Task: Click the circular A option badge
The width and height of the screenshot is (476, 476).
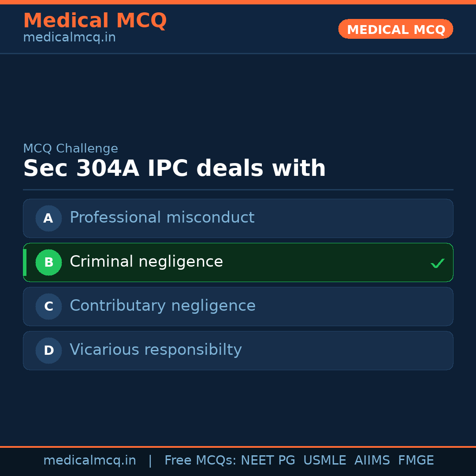Action: (48, 218)
